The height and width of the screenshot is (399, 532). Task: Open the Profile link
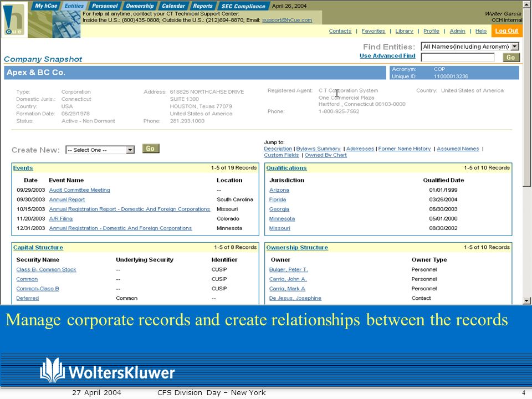[x=431, y=31]
